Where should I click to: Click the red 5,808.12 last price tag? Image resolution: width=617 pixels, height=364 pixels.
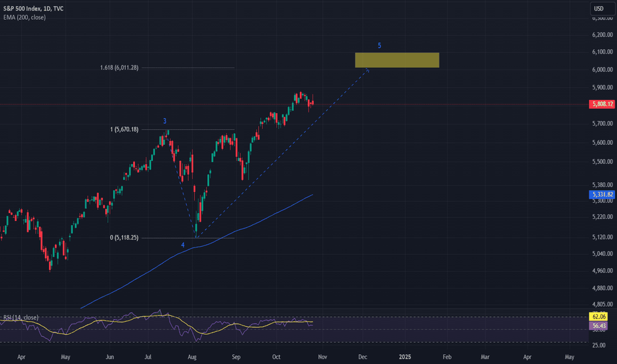tap(602, 105)
